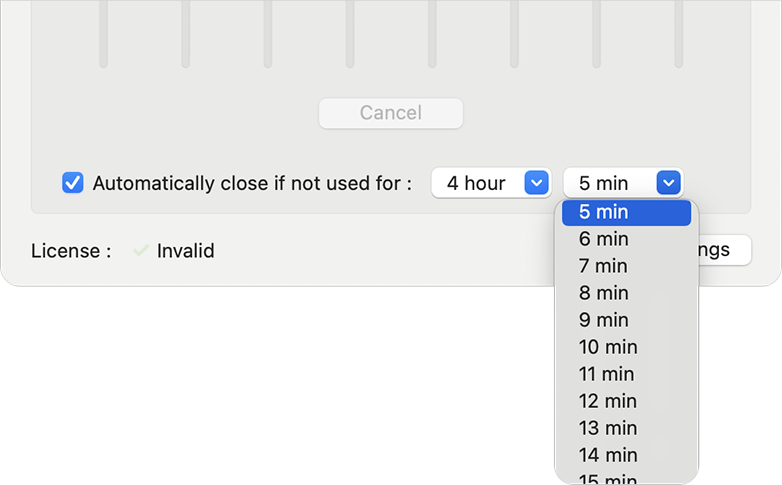Click the license checkmark icon
The image size is (782, 485).
tap(141, 250)
